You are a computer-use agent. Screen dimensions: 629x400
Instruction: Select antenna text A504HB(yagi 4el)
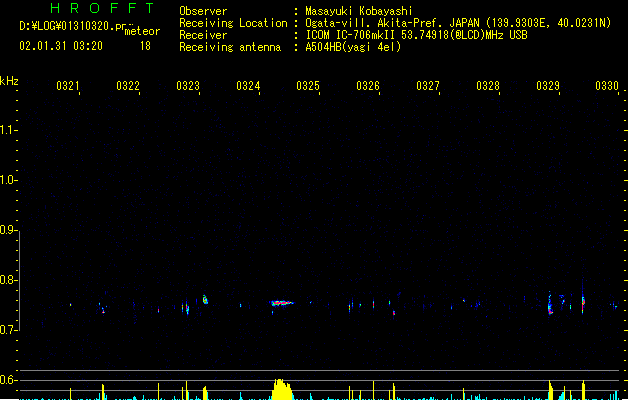click(353, 47)
